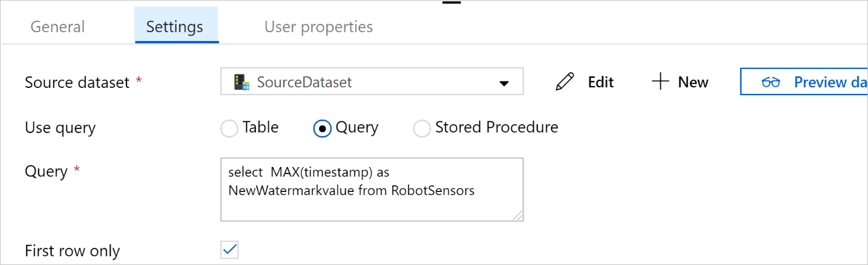868x265 pixels.
Task: Select the Table radio button
Action: [229, 128]
